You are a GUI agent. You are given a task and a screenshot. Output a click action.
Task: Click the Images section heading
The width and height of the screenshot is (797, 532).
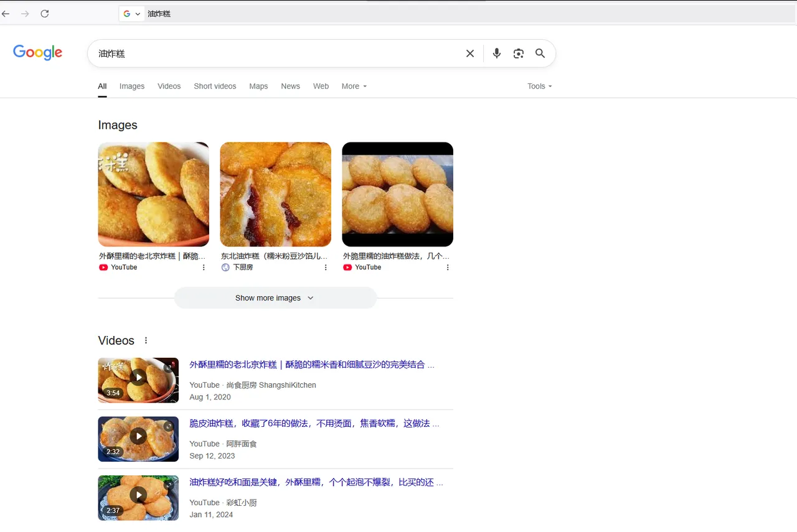[118, 125]
